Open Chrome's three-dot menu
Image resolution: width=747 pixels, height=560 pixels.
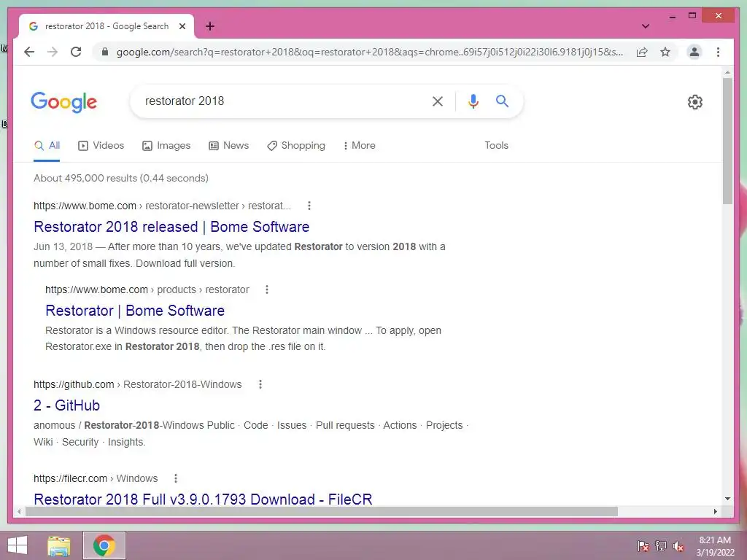coord(718,52)
